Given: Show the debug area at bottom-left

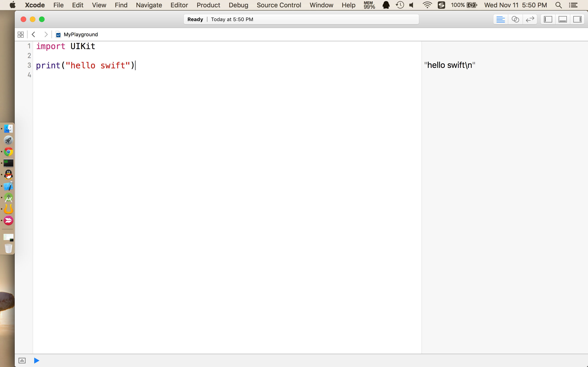Looking at the screenshot, I should coord(22,360).
